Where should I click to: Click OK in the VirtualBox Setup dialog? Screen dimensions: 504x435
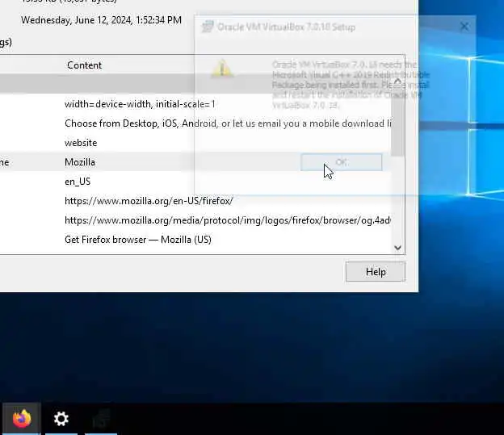[342, 162]
